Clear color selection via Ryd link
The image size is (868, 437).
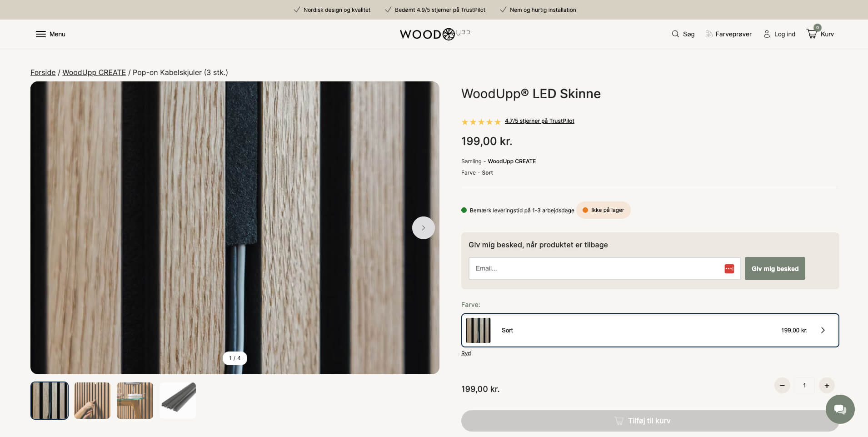[x=466, y=353]
